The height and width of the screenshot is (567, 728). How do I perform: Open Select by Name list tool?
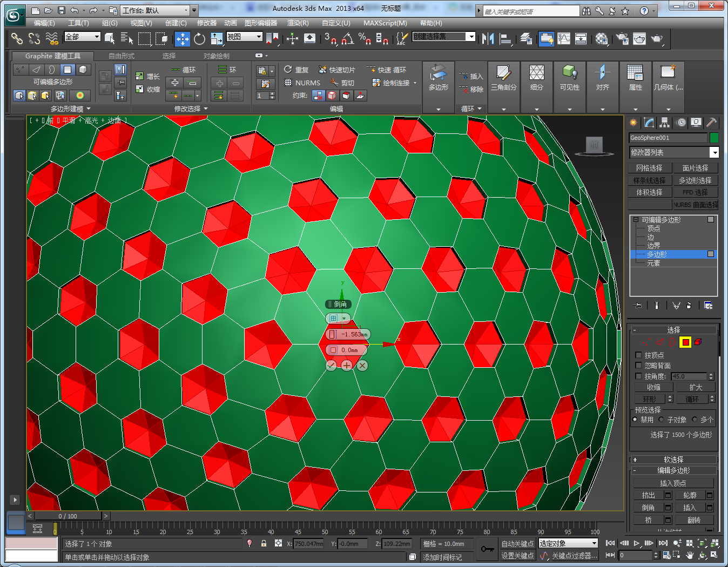pos(127,38)
